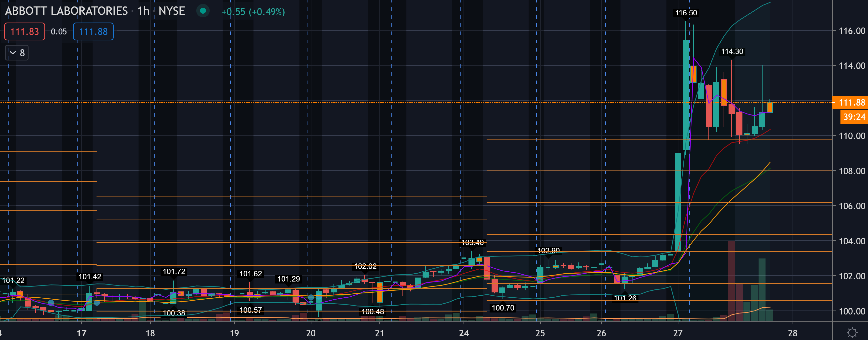Click the latest orange candle at current price
This screenshot has width=868, height=340.
click(769, 107)
